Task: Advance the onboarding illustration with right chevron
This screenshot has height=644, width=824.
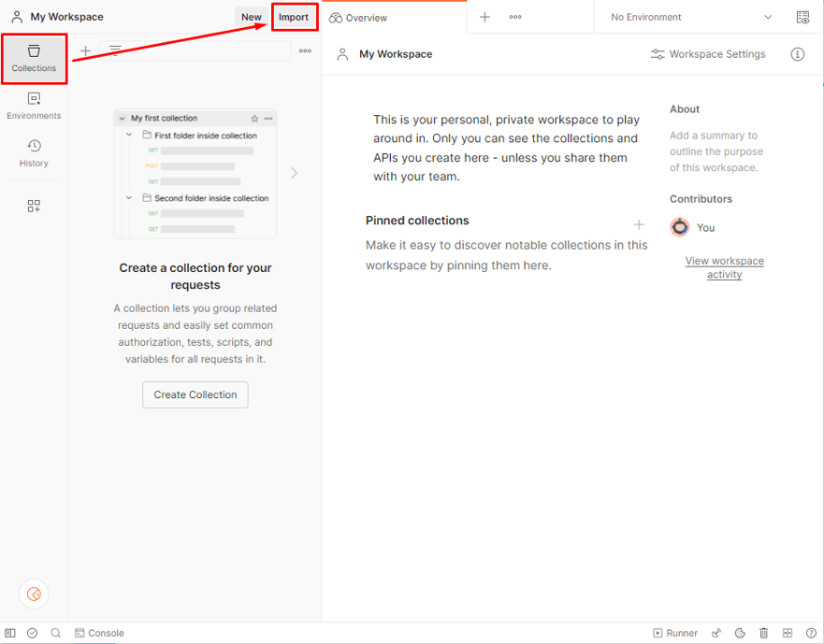Action: [295, 173]
